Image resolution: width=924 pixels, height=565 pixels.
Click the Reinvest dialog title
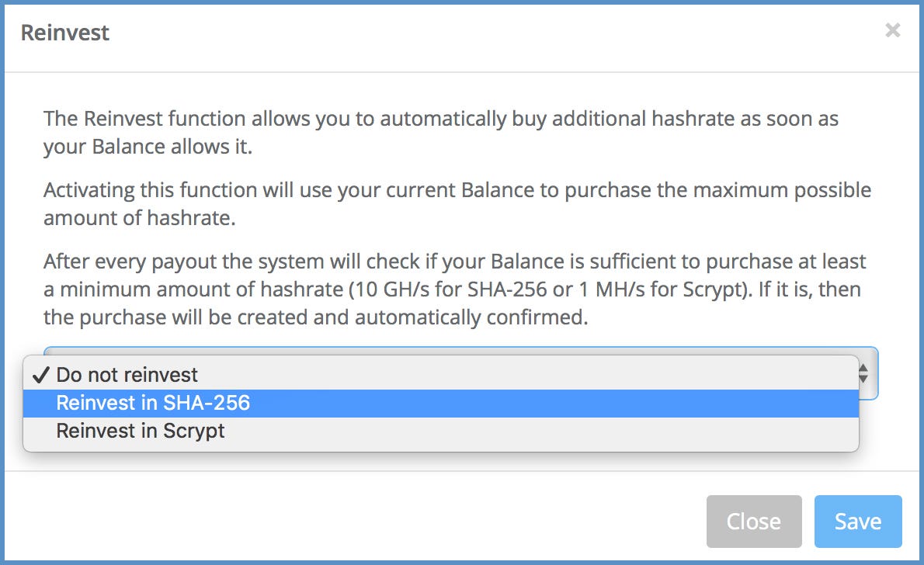(x=64, y=33)
